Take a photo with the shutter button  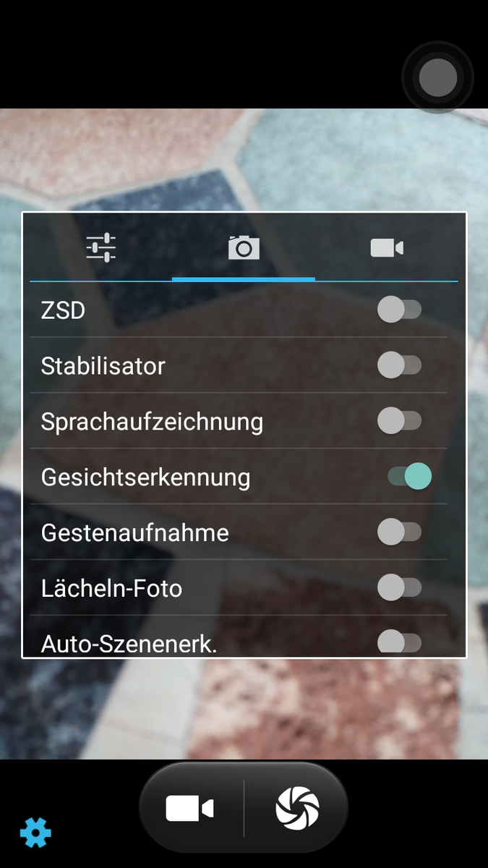(x=297, y=808)
